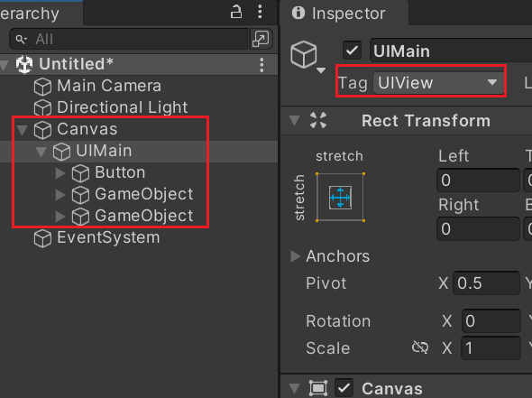This screenshot has width=532, height=398.
Task: Click the GameObject cube icon in Inspector
Action: click(x=304, y=54)
